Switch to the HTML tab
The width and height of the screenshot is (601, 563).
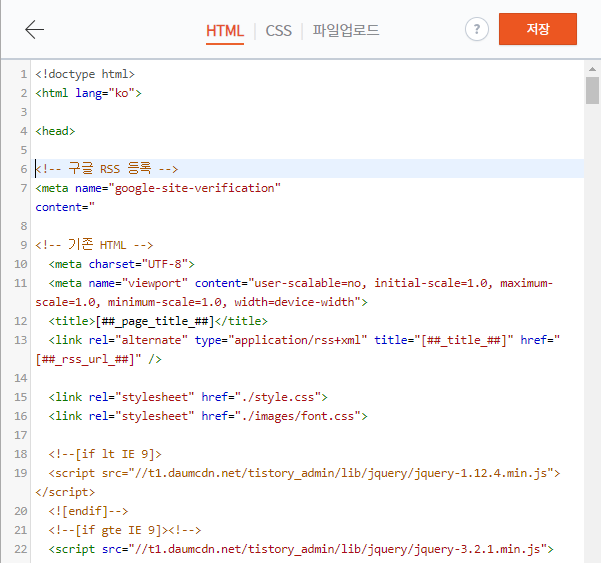[x=225, y=31]
